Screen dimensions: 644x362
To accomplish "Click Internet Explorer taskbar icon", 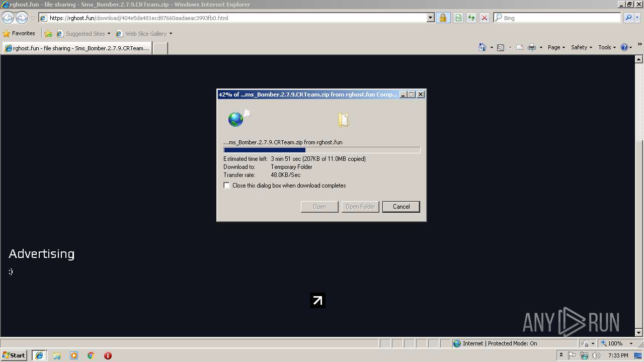I will pos(39,355).
